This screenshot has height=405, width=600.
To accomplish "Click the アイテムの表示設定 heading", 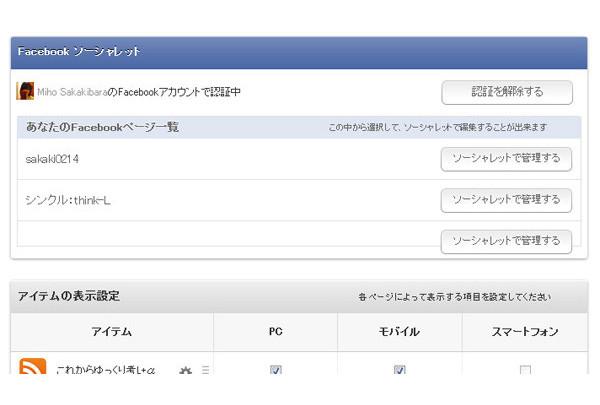I will pos(68,296).
